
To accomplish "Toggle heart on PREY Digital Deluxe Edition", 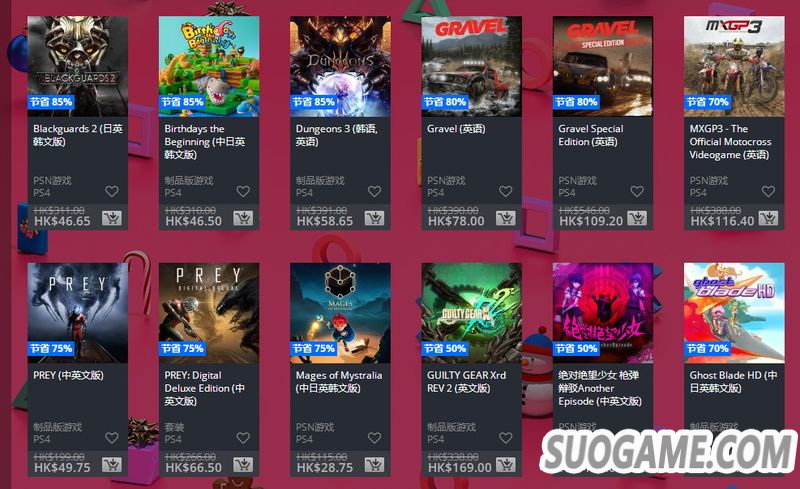I will click(243, 438).
